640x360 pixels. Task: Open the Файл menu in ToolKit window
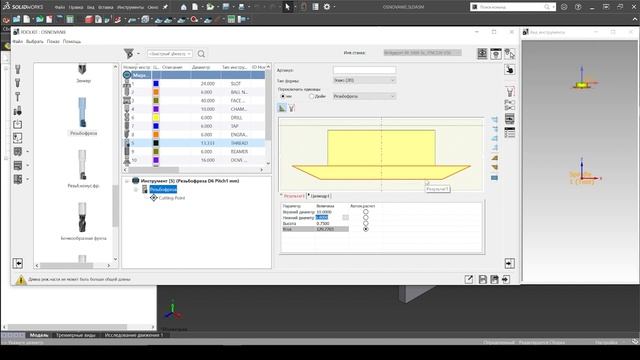coord(18,42)
